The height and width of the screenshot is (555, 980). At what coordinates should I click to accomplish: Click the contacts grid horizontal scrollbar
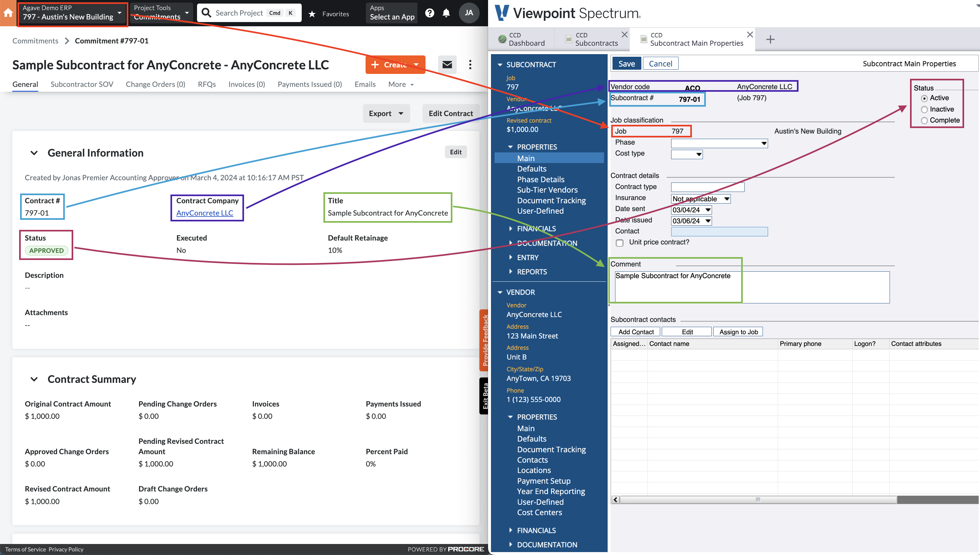(758, 499)
